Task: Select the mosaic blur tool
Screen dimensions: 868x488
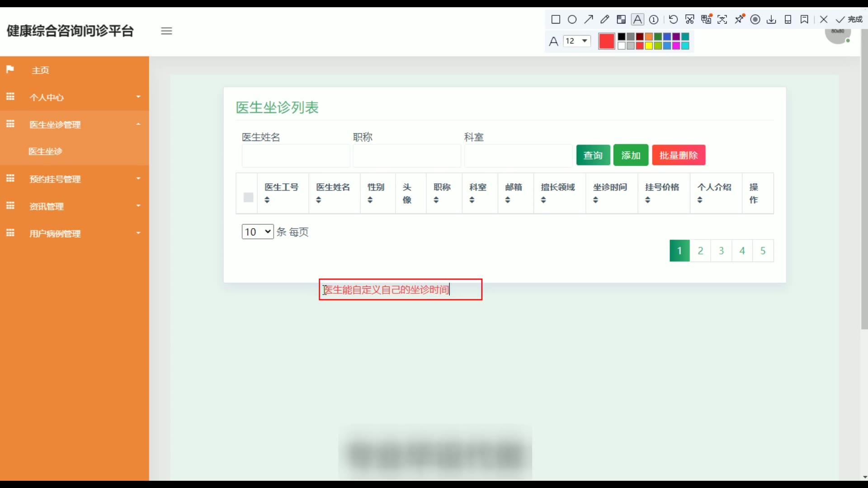Action: point(621,19)
